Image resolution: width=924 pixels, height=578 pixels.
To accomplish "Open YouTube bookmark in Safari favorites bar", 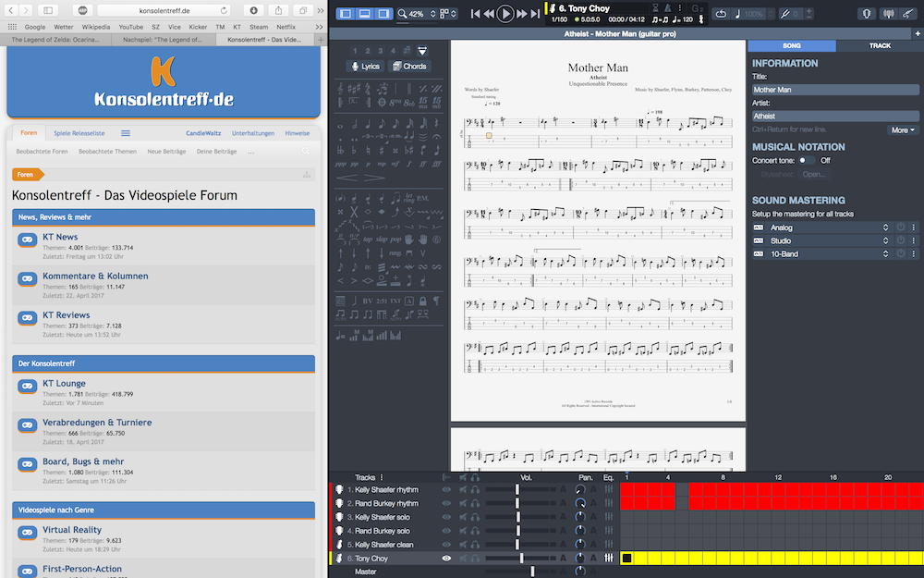I will tap(131, 27).
